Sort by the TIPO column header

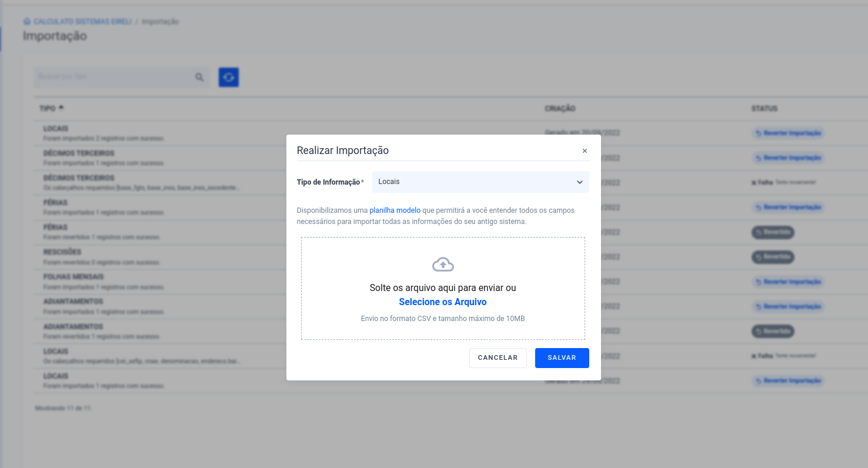pos(52,109)
